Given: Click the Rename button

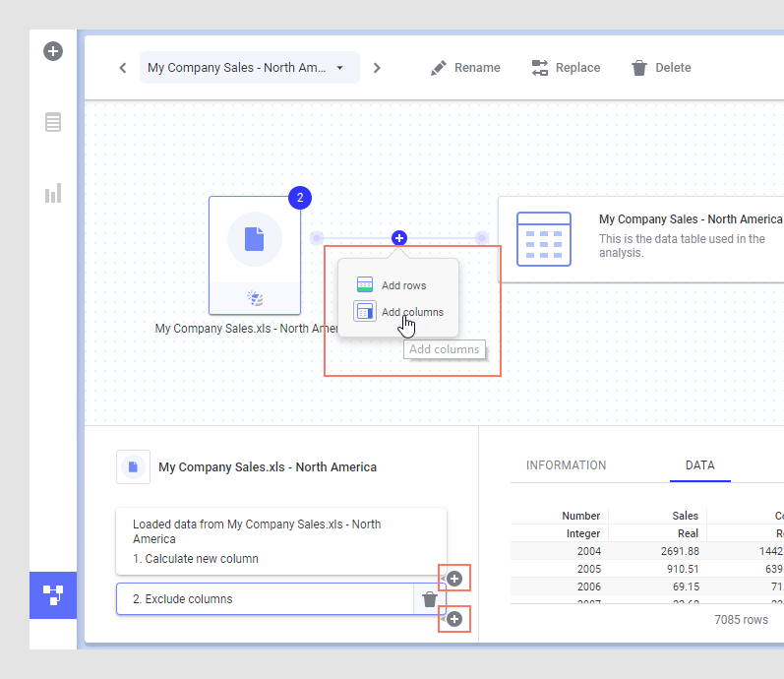Looking at the screenshot, I should (465, 68).
